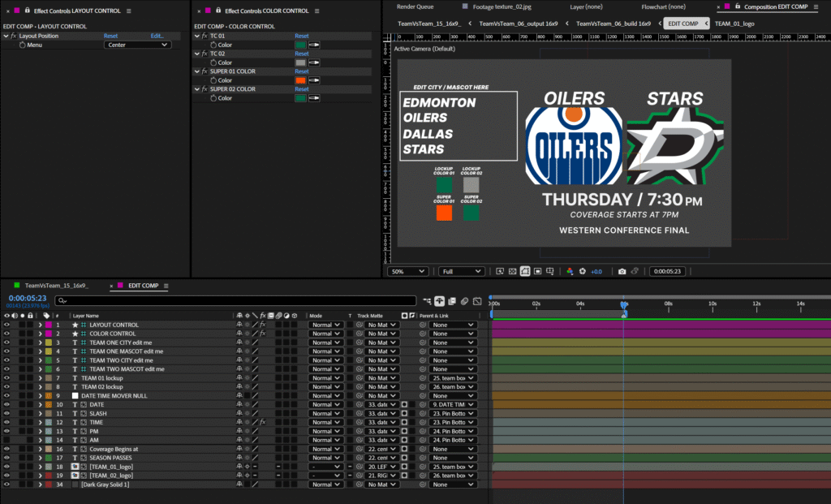Switch to TeamVsTeam_15_16x9_ timeline tab
831x504 pixels.
(56, 286)
